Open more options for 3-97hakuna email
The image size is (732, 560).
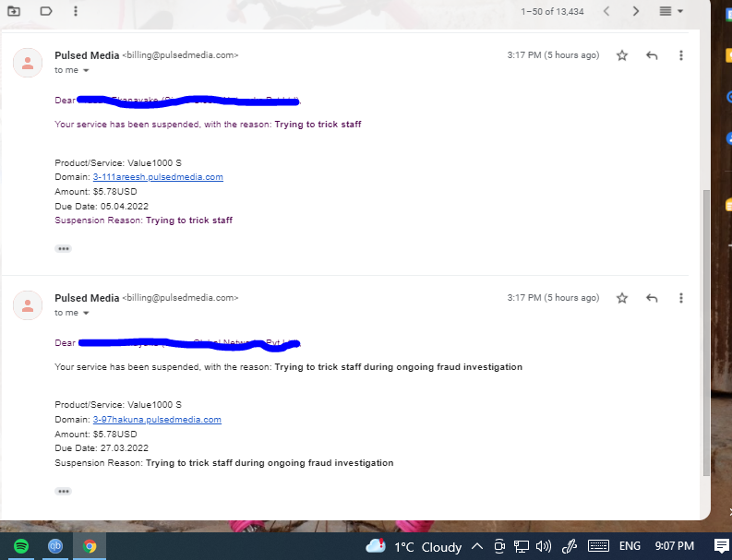680,298
